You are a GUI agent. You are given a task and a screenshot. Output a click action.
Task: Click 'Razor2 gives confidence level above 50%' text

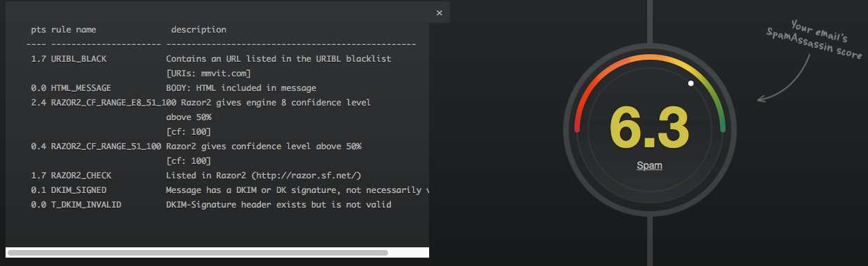click(264, 147)
